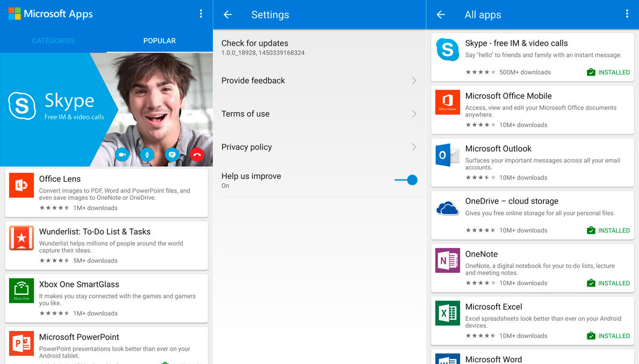Go back from All apps screen
Viewport: 639px width, 364px height.
click(441, 15)
